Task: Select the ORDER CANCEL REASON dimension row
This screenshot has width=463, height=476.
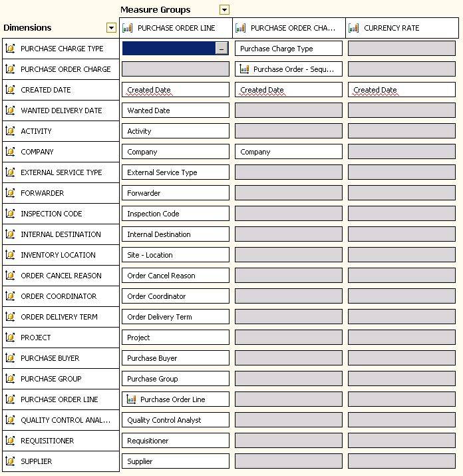Action: point(61,276)
